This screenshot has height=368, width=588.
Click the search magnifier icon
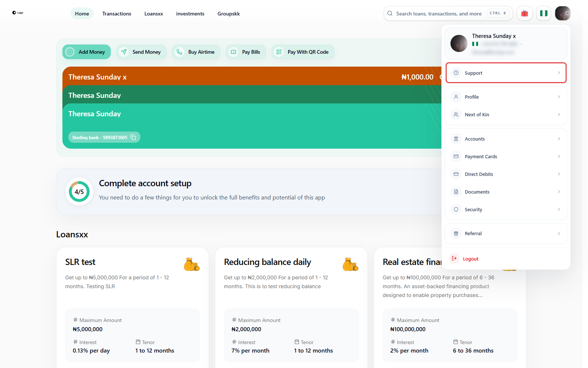(x=390, y=14)
